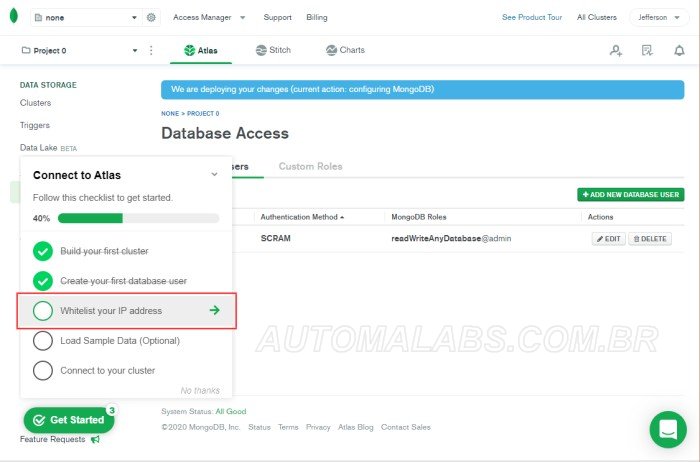Open the footer Status link
Image resolution: width=700 pixels, height=462 pixels.
[x=259, y=427]
